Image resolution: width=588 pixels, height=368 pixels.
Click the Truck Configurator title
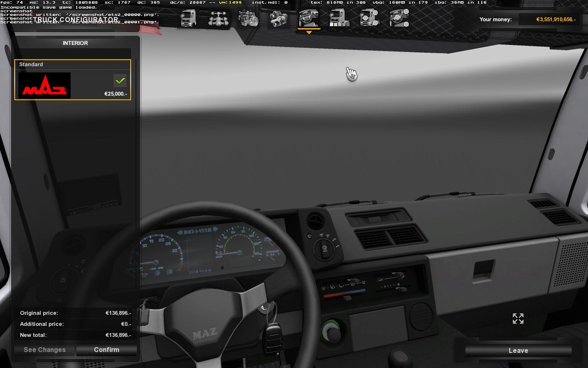[x=76, y=20]
